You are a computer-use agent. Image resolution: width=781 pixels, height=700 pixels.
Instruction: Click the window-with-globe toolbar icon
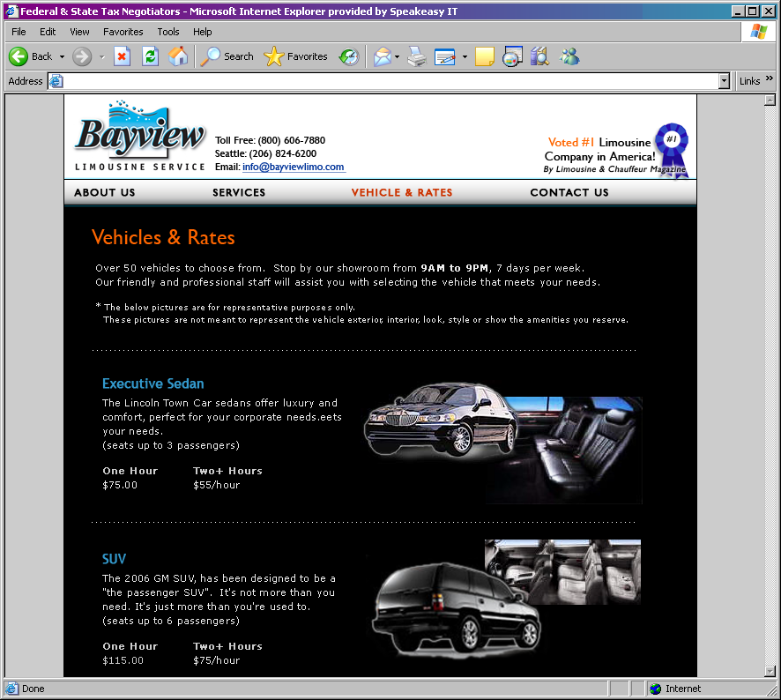click(x=512, y=56)
